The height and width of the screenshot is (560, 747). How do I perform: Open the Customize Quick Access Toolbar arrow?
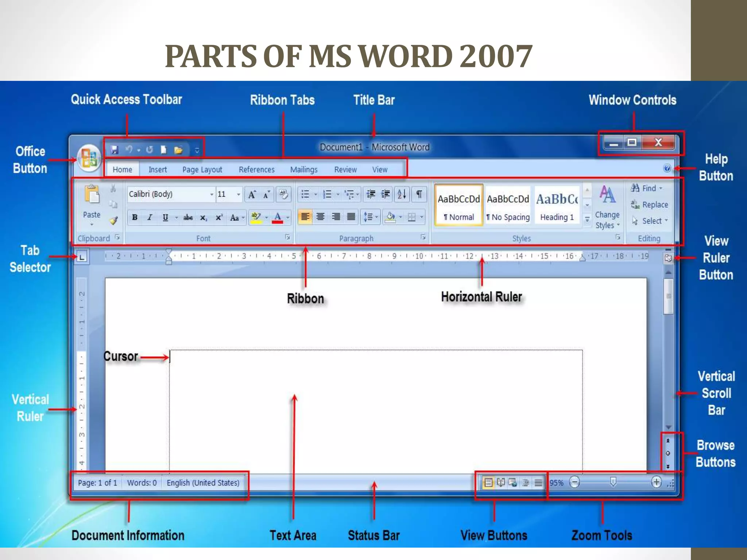(197, 150)
